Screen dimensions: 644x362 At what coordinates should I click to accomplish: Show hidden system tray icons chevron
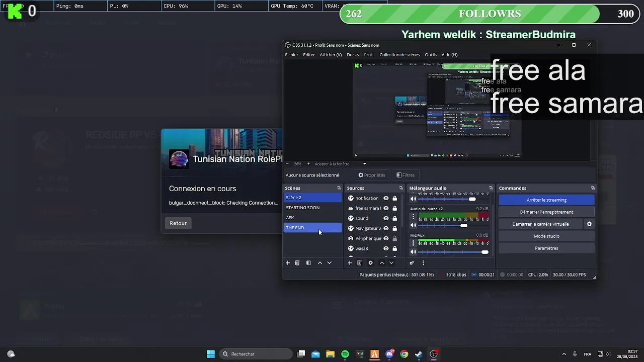tap(564, 354)
